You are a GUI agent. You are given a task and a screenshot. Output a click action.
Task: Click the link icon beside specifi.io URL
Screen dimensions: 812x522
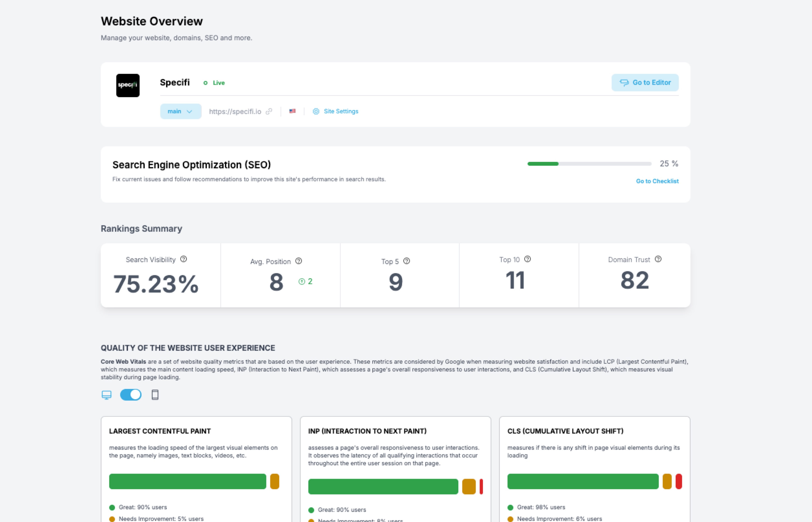[269, 112]
